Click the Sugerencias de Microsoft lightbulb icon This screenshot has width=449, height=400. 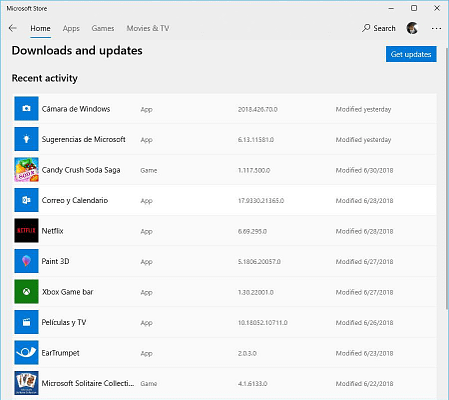(x=26, y=139)
